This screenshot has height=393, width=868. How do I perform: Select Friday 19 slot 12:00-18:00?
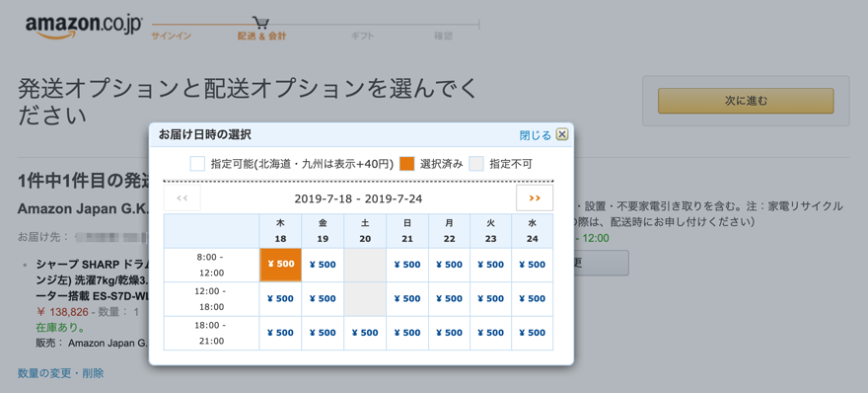click(x=323, y=299)
